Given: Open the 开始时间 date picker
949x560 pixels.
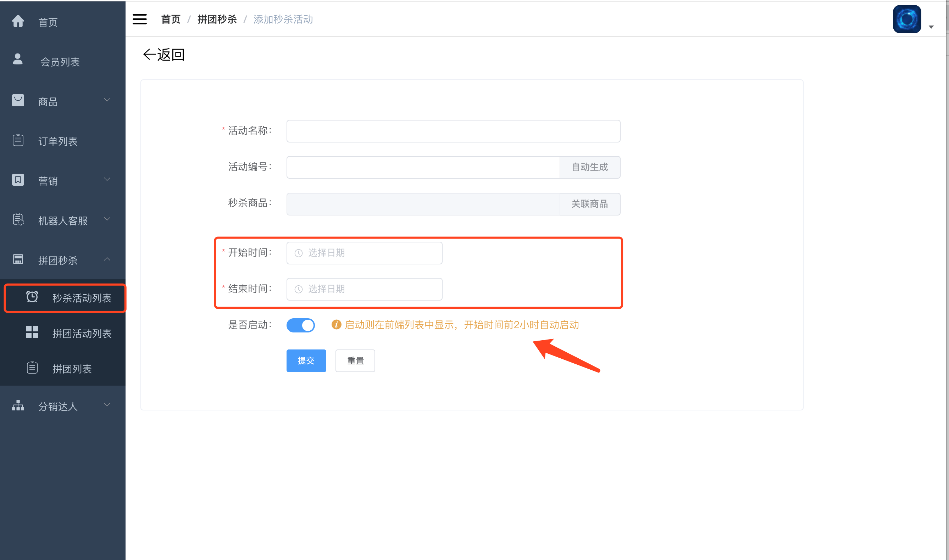Looking at the screenshot, I should [x=364, y=253].
